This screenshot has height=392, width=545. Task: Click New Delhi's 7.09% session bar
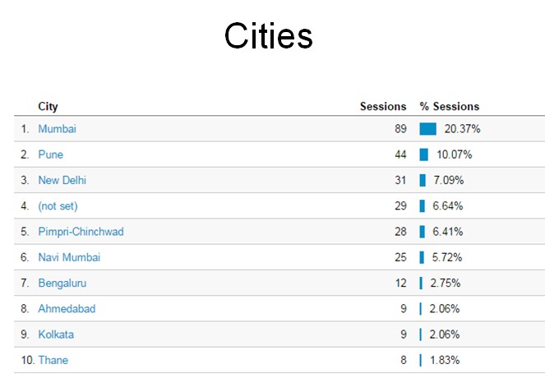point(423,180)
